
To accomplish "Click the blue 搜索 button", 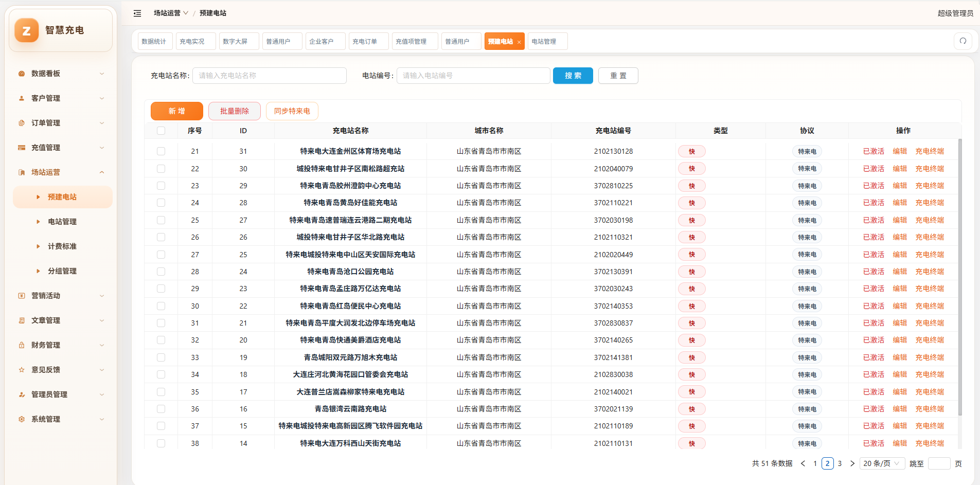I will click(x=573, y=76).
